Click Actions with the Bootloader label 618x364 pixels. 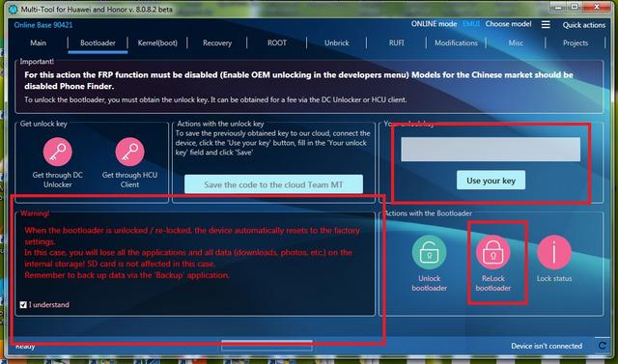pos(428,213)
